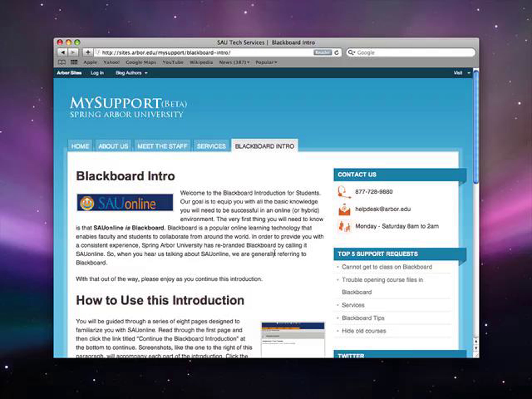Click the magnifier icon in the Google search field
The width and height of the screenshot is (532, 399).
pos(351,53)
